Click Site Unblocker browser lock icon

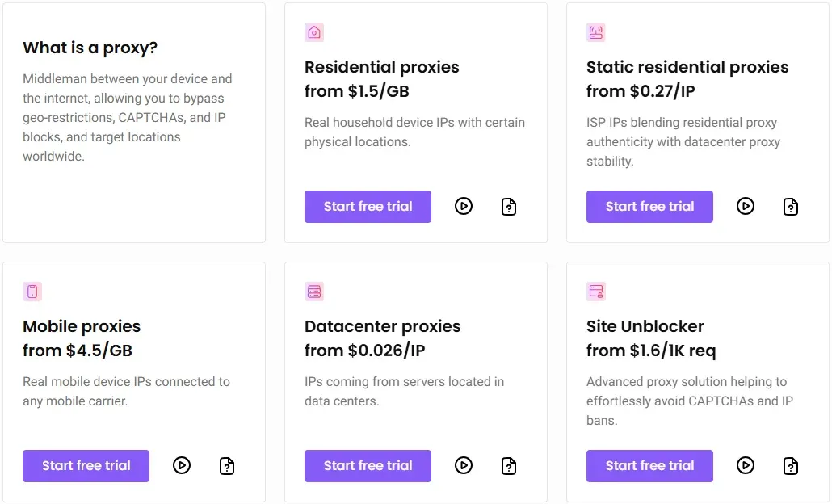(596, 292)
